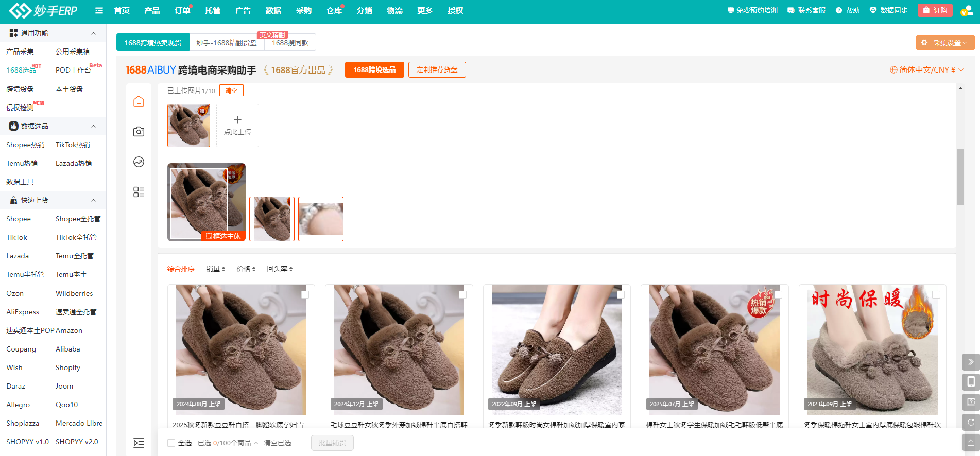Select the uploaded shoe image thumbnail

188,126
